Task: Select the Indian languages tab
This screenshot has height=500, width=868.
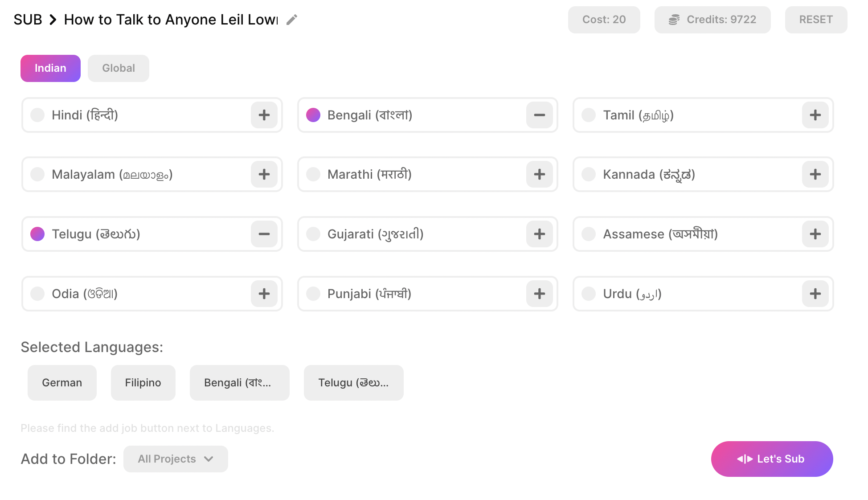Action: tap(50, 68)
